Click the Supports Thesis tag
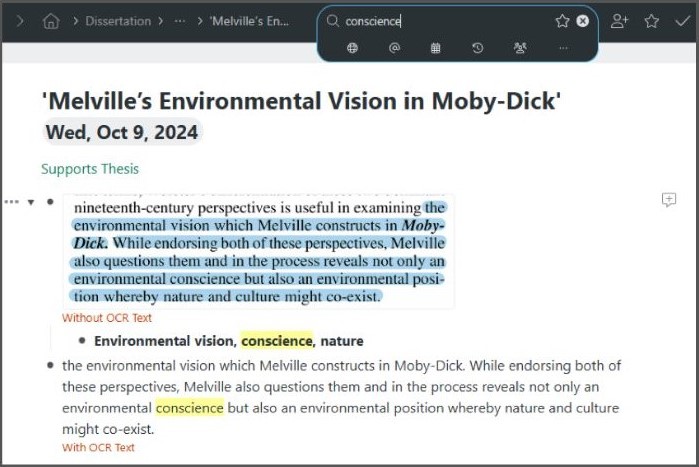 (x=90, y=169)
